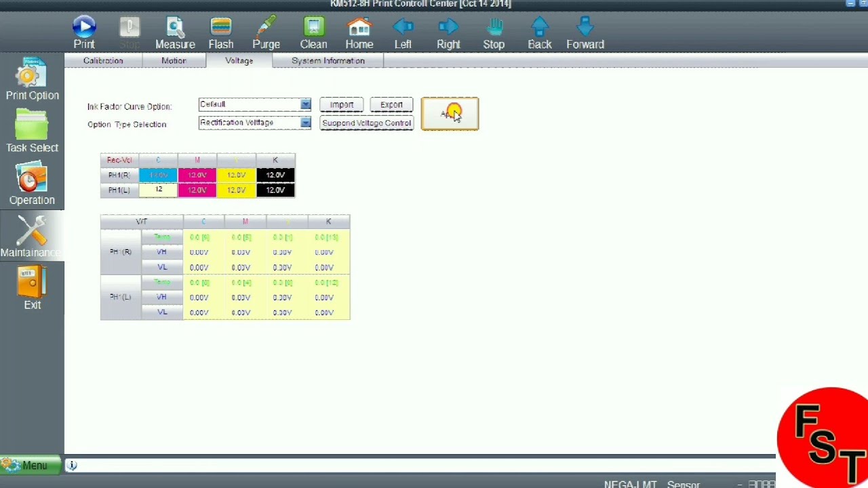The image size is (868, 488).
Task: Expand the Ink Factor Curve Option dropdown
Action: (x=305, y=104)
